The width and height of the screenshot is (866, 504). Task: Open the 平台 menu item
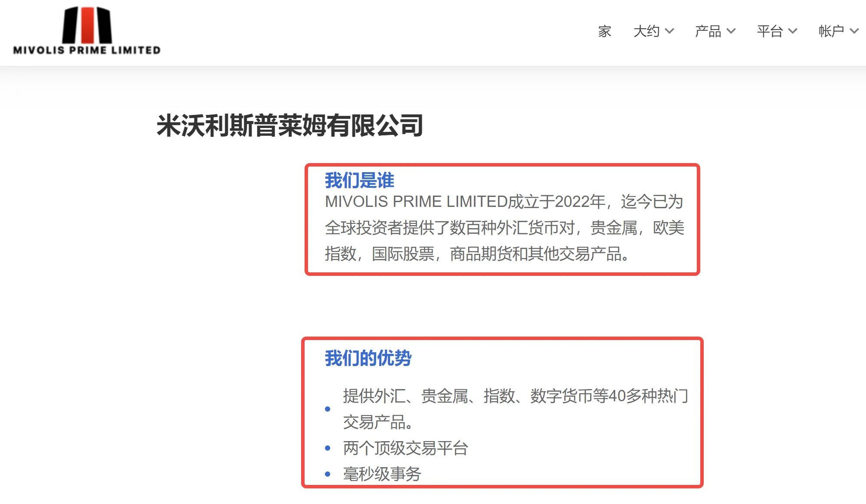[770, 31]
